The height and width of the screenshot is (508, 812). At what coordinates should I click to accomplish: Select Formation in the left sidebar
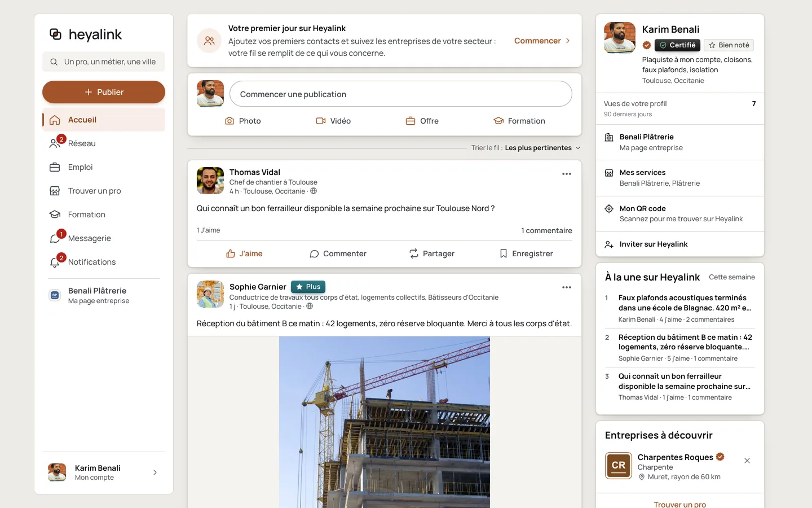(104, 214)
